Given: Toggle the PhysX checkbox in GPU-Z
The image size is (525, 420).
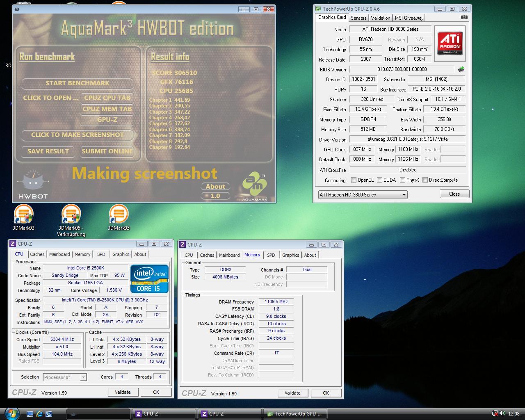Looking at the screenshot, I should point(402,180).
